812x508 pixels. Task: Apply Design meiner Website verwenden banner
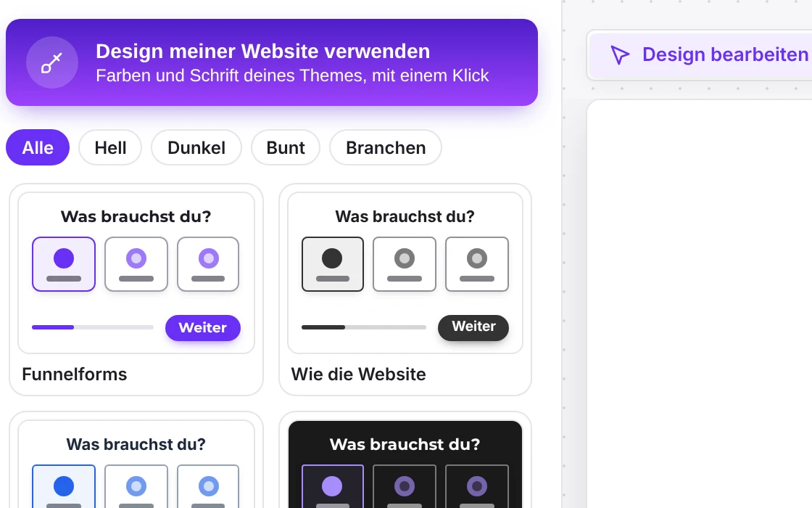pyautogui.click(x=271, y=62)
